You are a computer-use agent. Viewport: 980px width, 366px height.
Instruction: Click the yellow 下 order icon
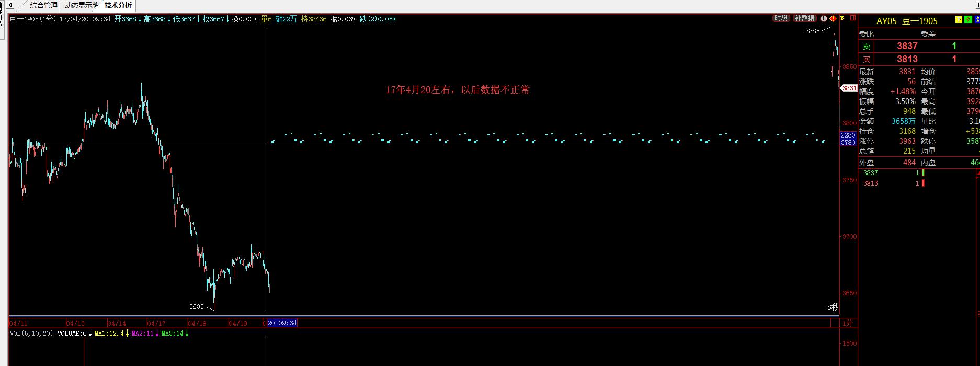click(959, 20)
